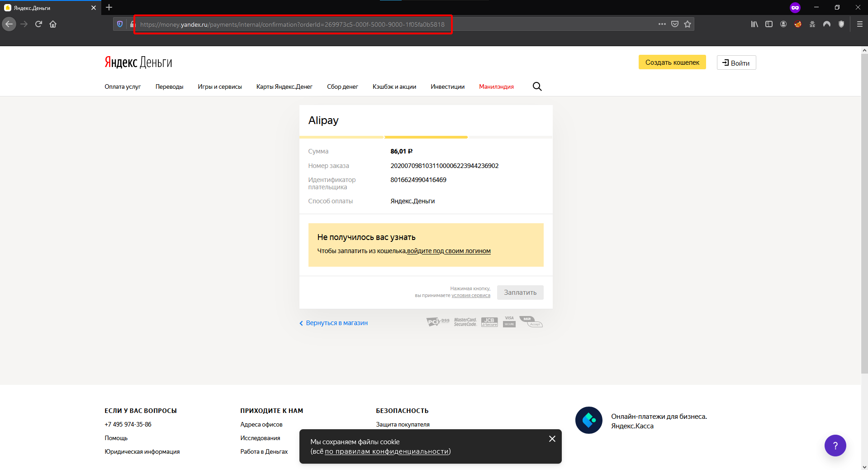
Task: Click the Не получилось вас узнать heading
Action: point(366,237)
